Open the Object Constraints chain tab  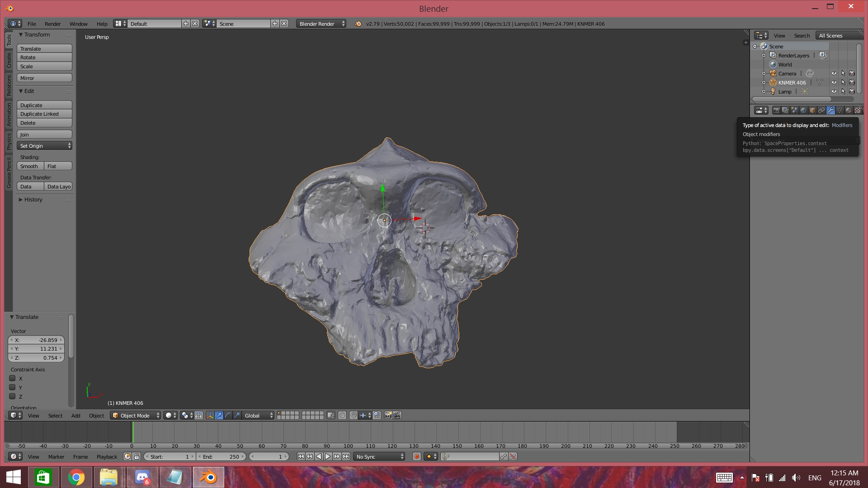[x=821, y=110]
